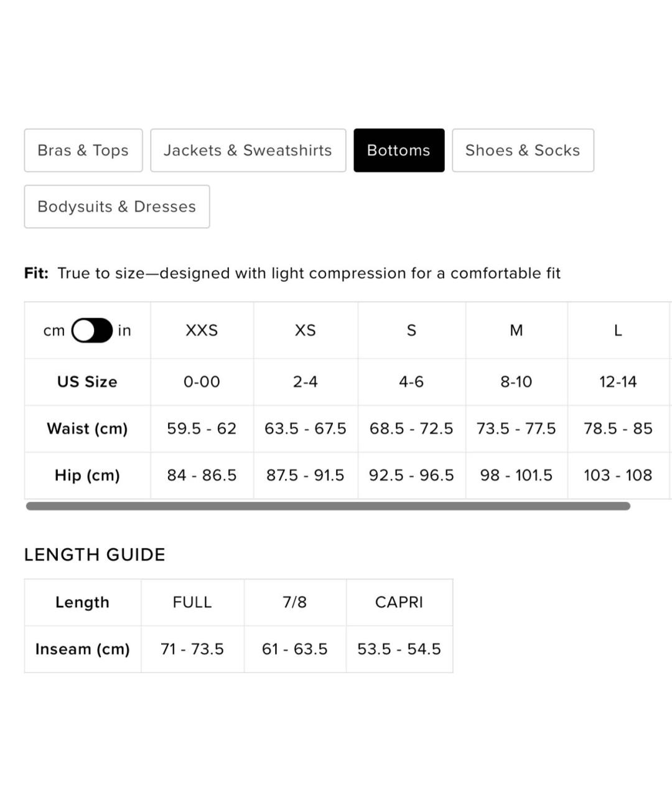
Task: Select the XS column header
Action: [306, 330]
